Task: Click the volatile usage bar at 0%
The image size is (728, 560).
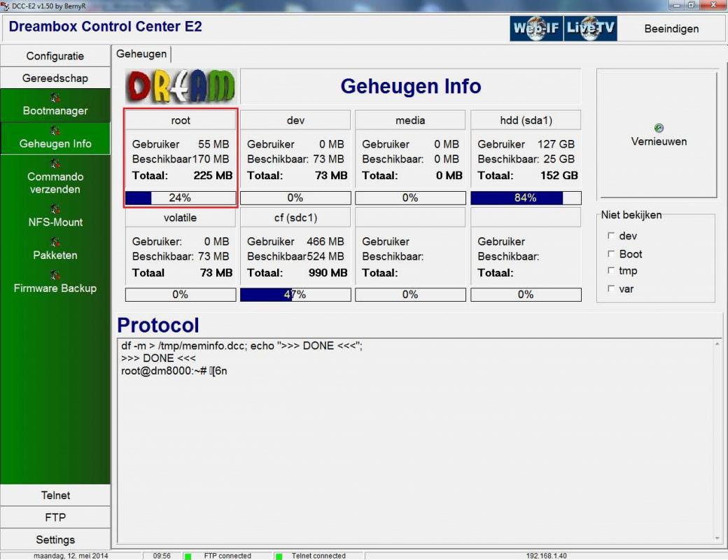Action: [x=181, y=295]
